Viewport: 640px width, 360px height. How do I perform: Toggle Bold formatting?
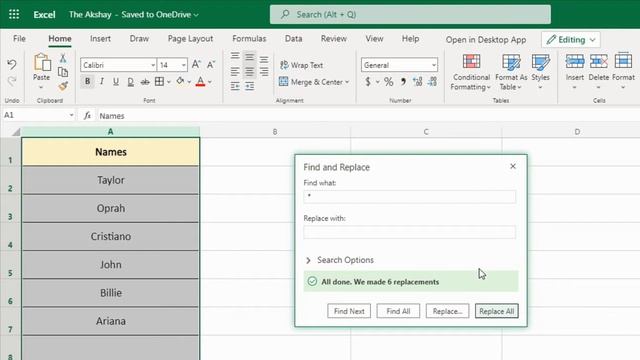[87, 82]
